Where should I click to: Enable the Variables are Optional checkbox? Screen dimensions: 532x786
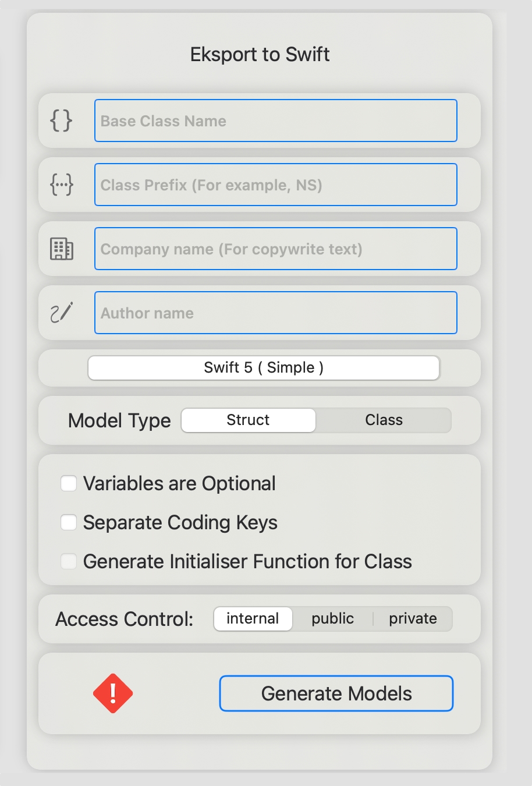(69, 483)
